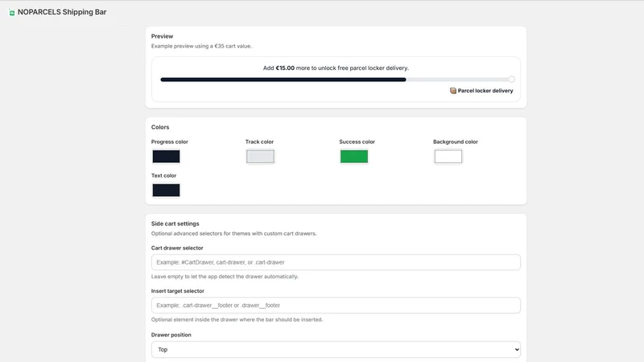644x362 pixels.
Task: Open the Text color swatch picker
Action: 166,190
